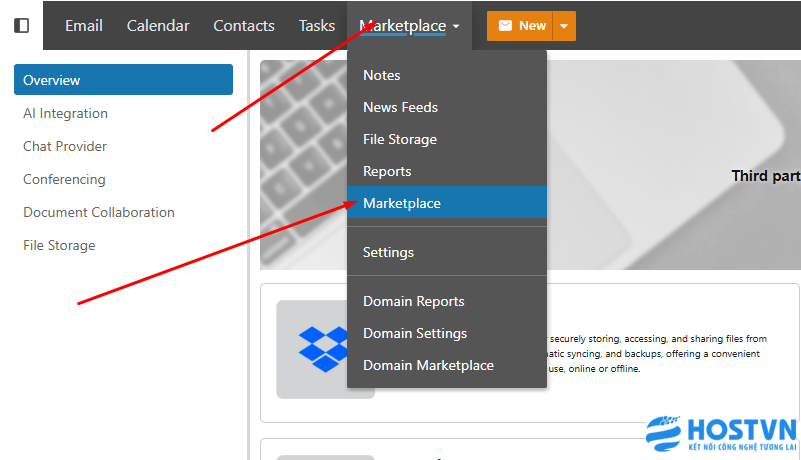Click the envelope icon on New button
This screenshot has height=460, width=801.
tap(505, 26)
